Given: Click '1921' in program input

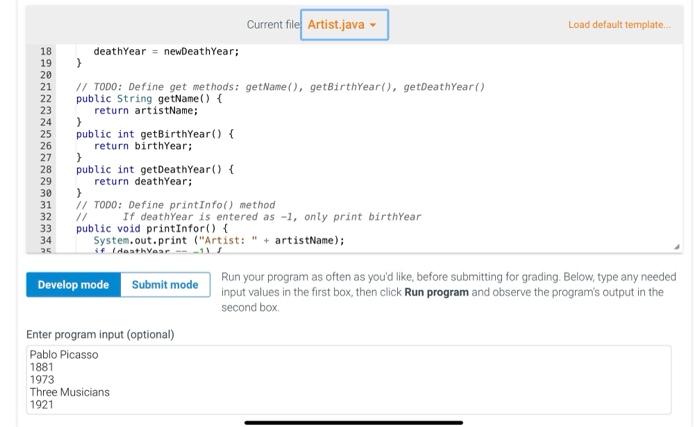Looking at the screenshot, I should tap(41, 405).
